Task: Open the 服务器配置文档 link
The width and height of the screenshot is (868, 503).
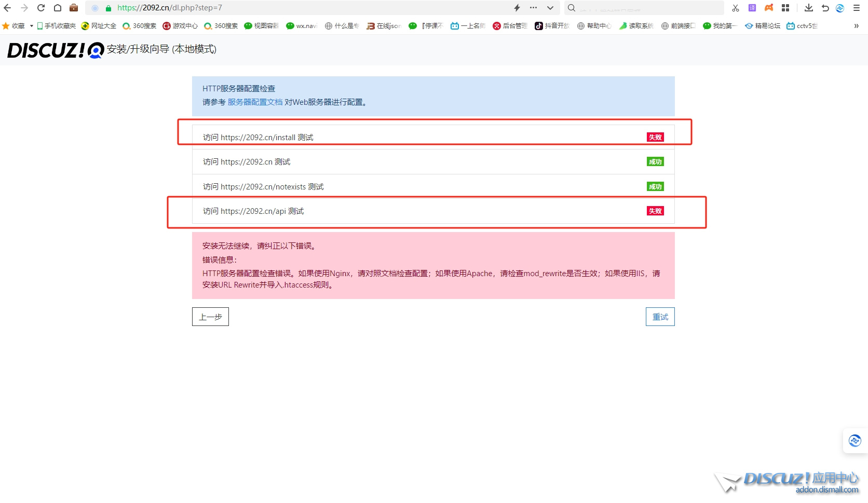Action: click(x=255, y=102)
